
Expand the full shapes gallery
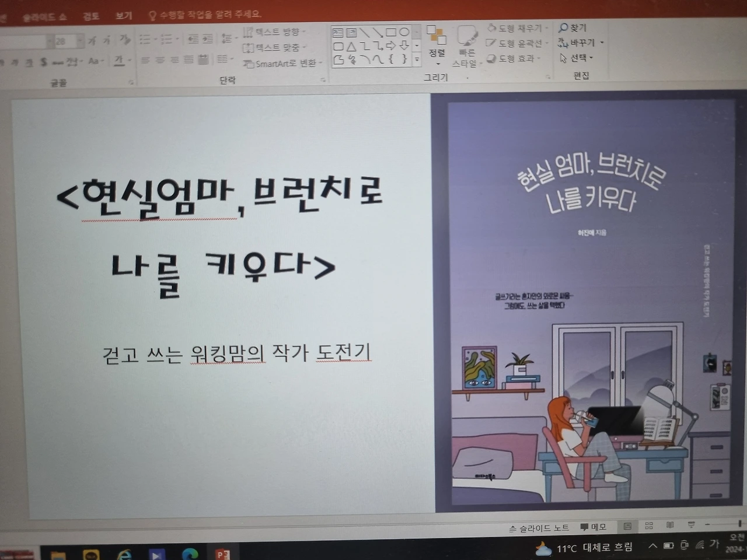pyautogui.click(x=417, y=59)
